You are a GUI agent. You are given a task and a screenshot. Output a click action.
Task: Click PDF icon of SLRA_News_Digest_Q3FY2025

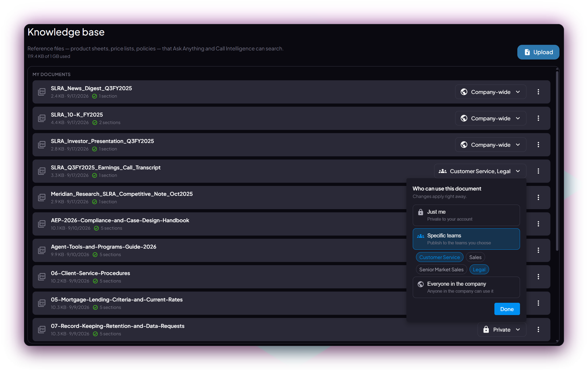click(42, 92)
